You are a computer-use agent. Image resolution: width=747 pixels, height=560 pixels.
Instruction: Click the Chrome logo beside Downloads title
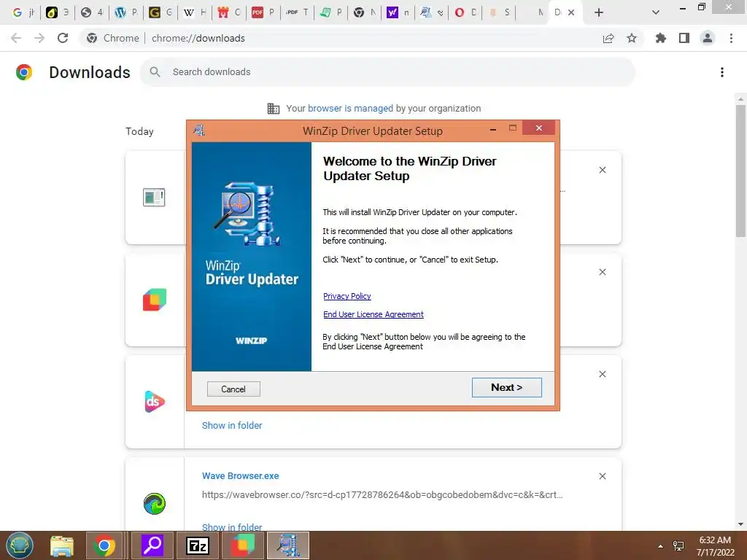tap(24, 72)
